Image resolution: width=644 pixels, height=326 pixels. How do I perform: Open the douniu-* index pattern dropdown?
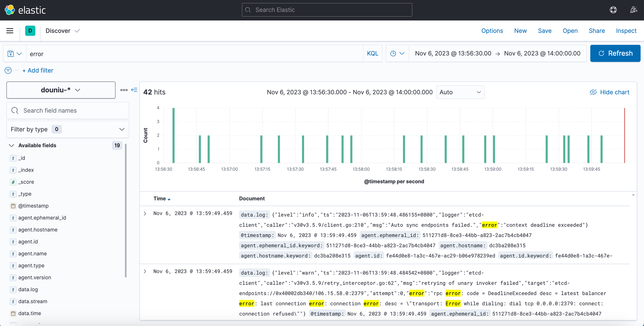(x=61, y=90)
